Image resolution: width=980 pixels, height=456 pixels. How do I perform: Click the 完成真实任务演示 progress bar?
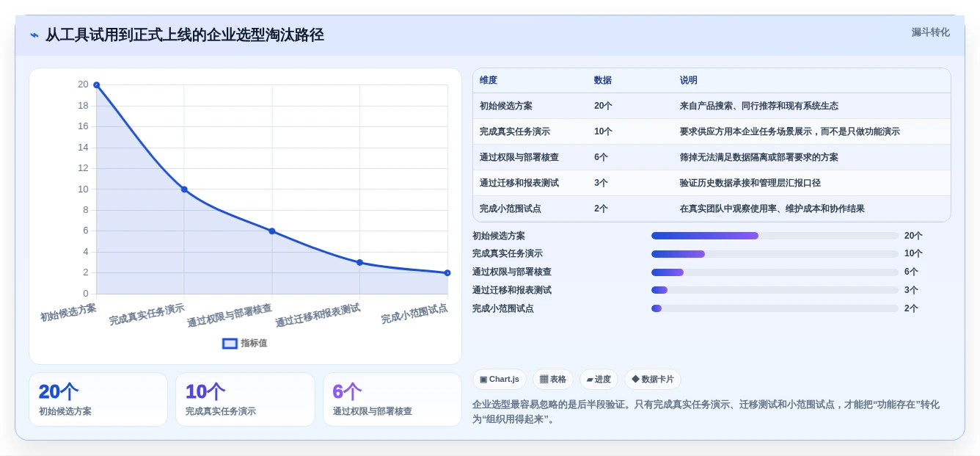pyautogui.click(x=775, y=254)
